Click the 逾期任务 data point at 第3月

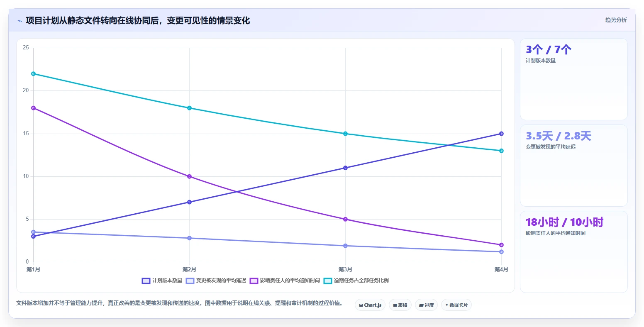coord(345,134)
